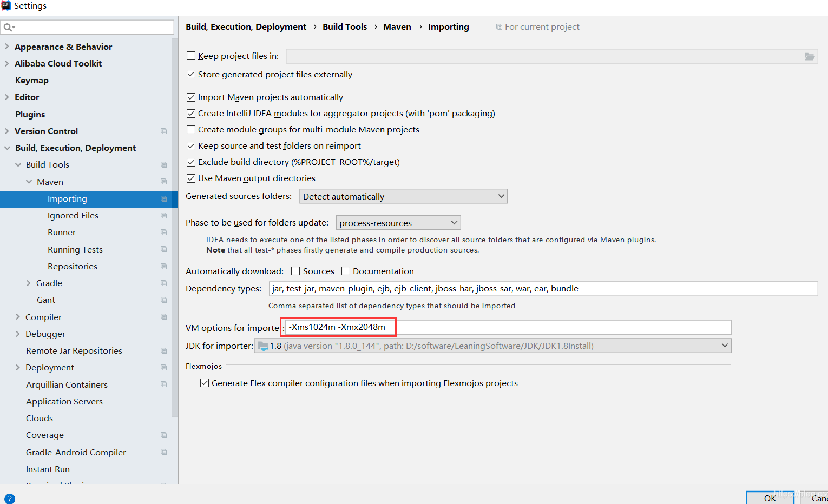The height and width of the screenshot is (504, 828).
Task: Click project-level icon on the Runner row
Action: coord(163,233)
